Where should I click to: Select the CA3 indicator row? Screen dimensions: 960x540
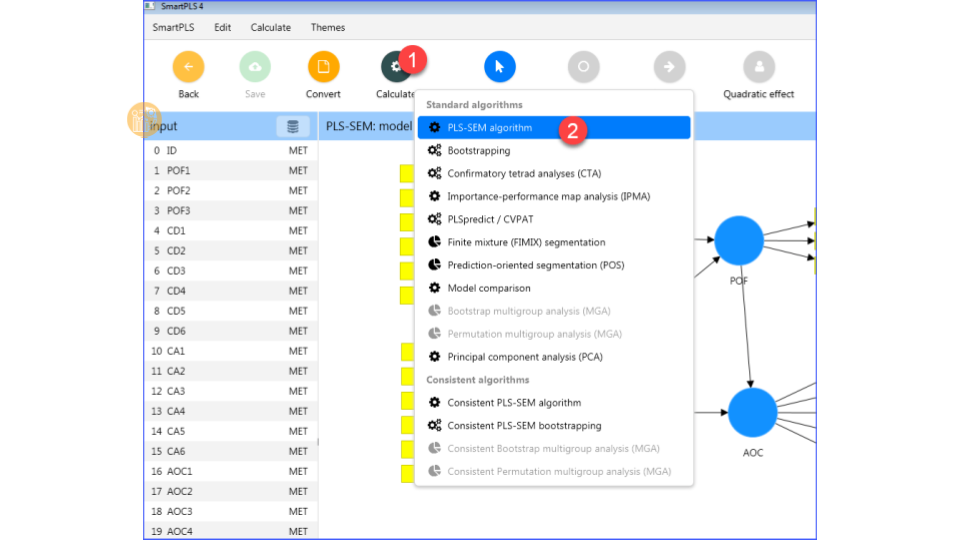[231, 391]
